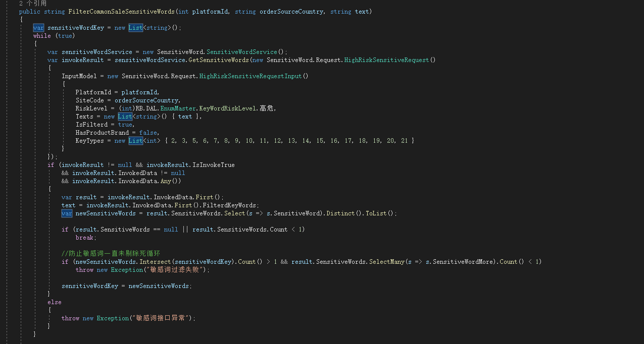This screenshot has width=644, height=344.
Task: Click the HighRiskSensitiveRequest type name
Action: pos(386,60)
